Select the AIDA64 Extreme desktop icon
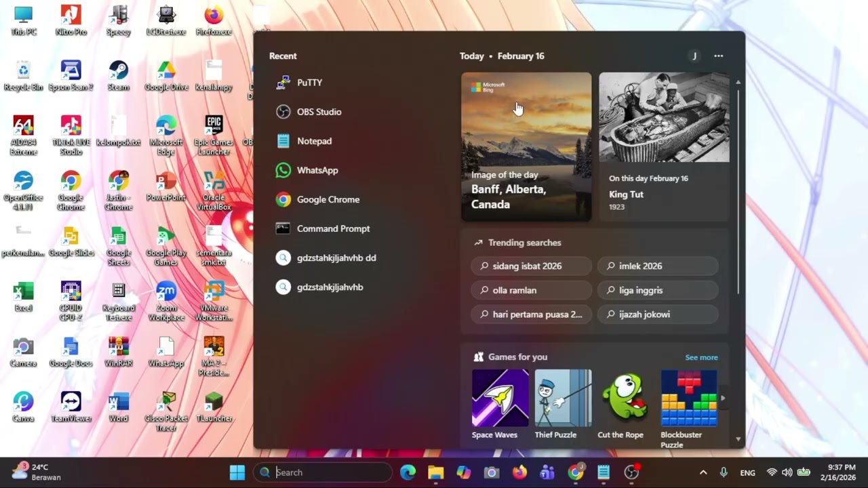Image resolution: width=868 pixels, height=488 pixels. (x=23, y=136)
